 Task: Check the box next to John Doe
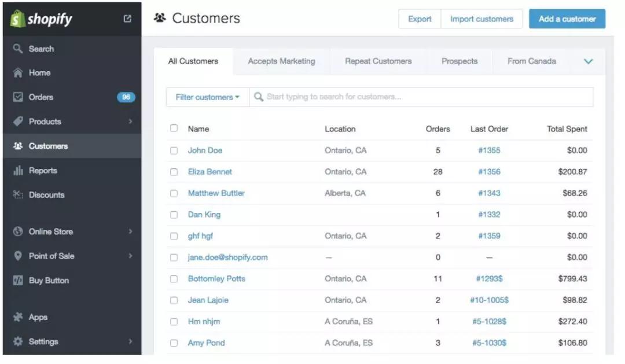(174, 150)
